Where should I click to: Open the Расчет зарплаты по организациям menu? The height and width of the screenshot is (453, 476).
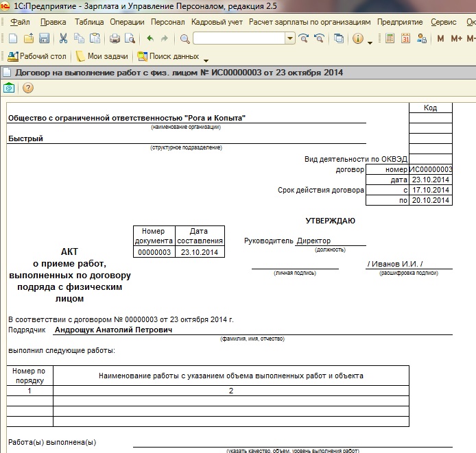[310, 22]
